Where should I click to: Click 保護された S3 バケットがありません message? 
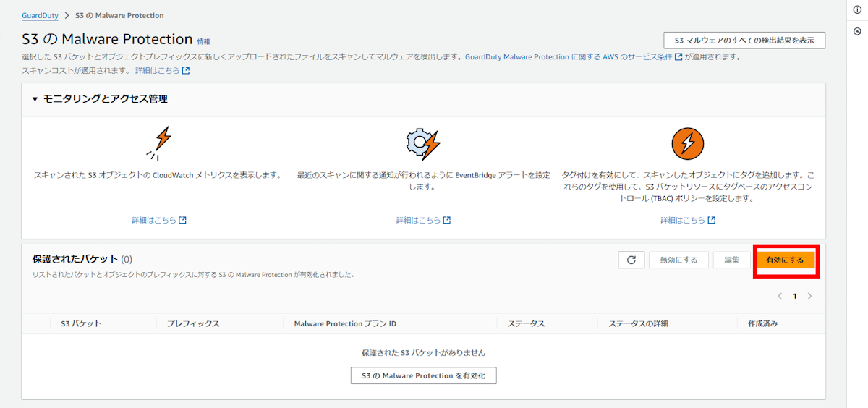(x=424, y=353)
